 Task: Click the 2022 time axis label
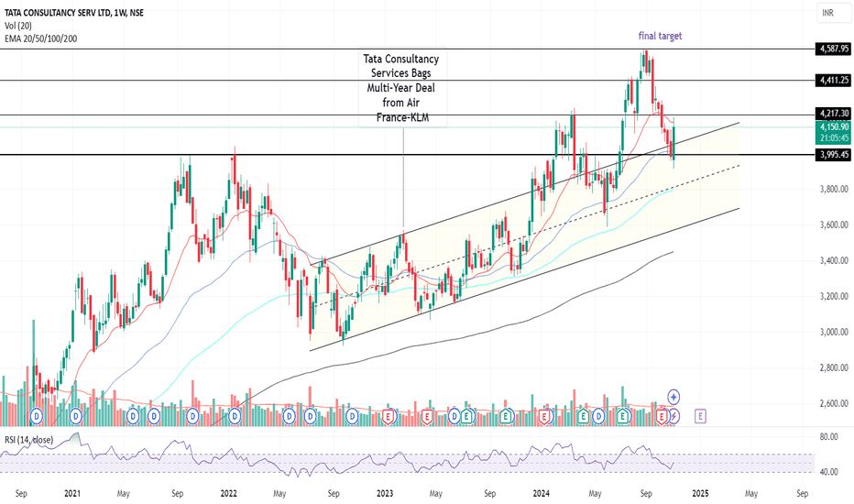(229, 494)
